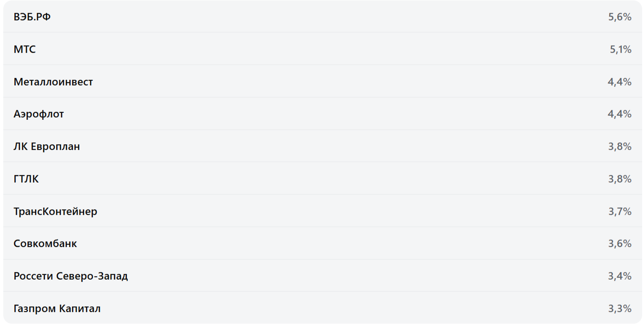Click the 3,6% value beside Совкомбанк
644x327 pixels.
pos(619,244)
